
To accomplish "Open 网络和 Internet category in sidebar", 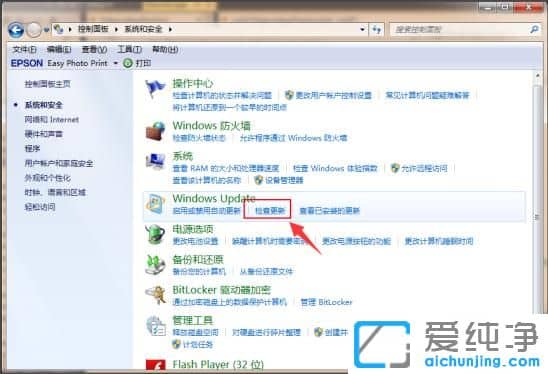I will coord(51,120).
